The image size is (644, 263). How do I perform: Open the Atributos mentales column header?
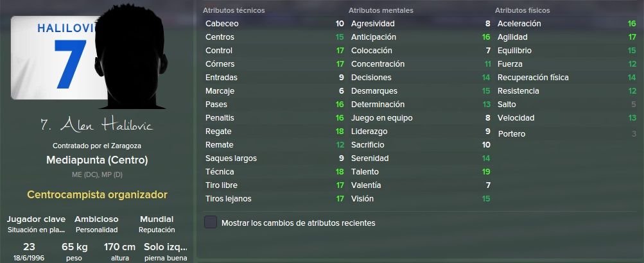[381, 10]
